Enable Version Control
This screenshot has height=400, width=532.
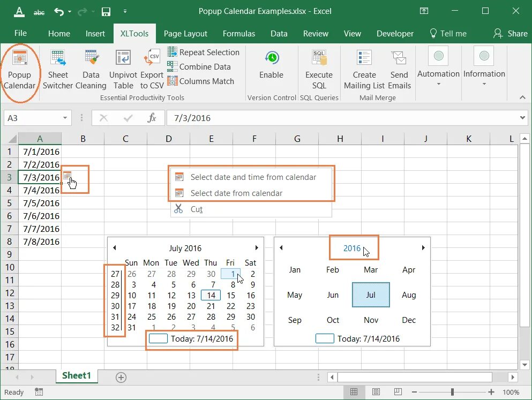(272, 65)
